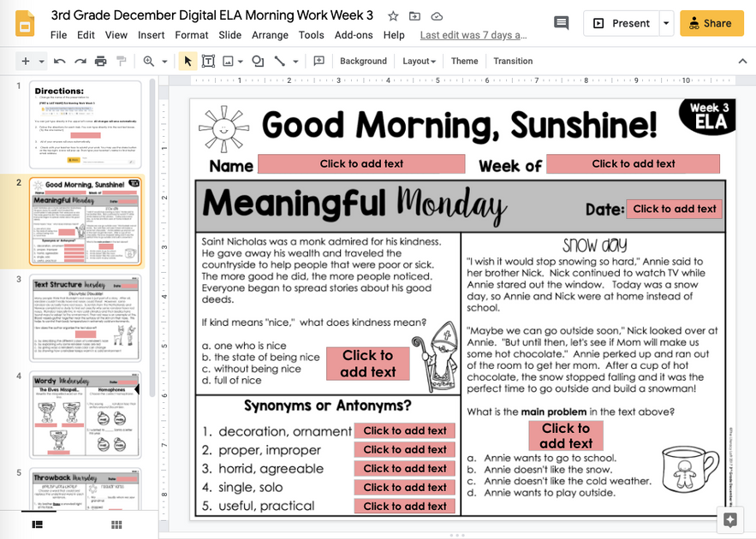The width and height of the screenshot is (756, 539).
Task: Collapse the menu bar with the chevron
Action: 742,61
